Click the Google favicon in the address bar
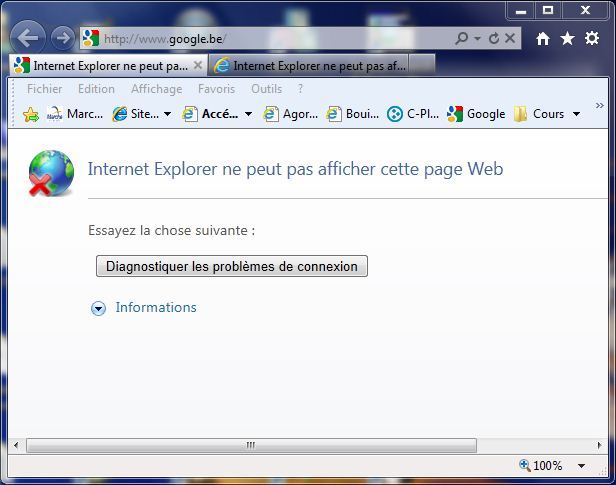 [91, 38]
